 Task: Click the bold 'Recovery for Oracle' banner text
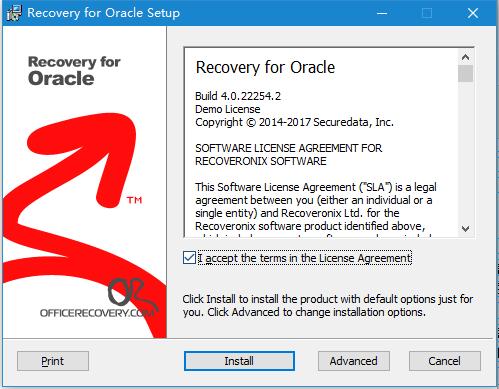74,70
